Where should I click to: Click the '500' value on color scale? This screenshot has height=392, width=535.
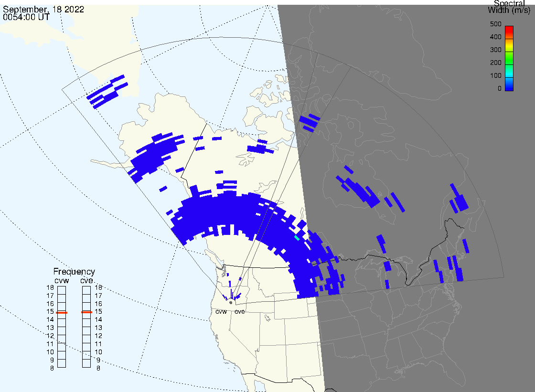(x=495, y=24)
